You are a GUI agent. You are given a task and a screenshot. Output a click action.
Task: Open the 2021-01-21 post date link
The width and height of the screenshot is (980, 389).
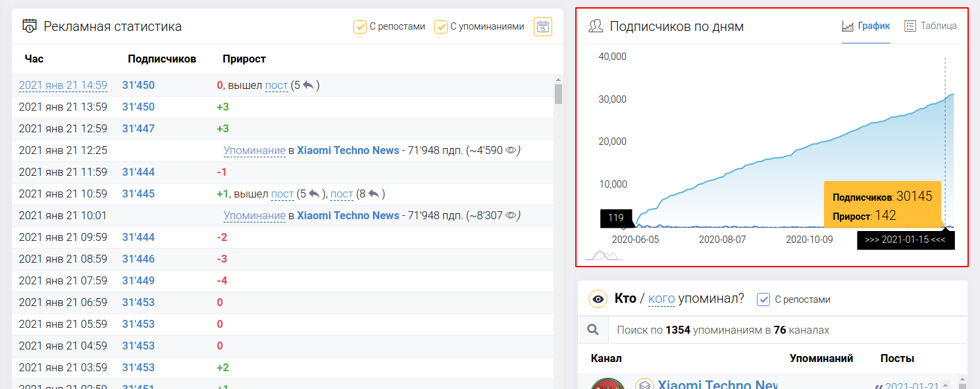[x=912, y=386]
